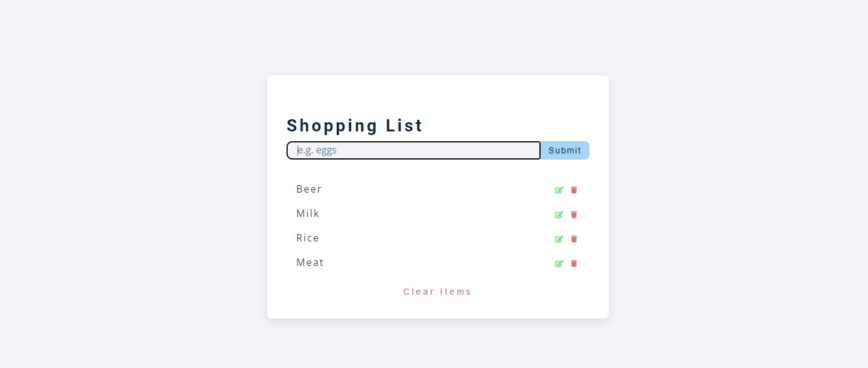Click the gray page background outside the card
The width and height of the screenshot is (868, 368).
(122, 183)
